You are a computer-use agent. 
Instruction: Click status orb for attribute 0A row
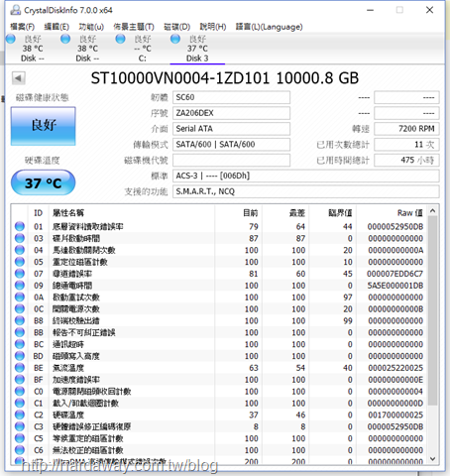[20, 297]
